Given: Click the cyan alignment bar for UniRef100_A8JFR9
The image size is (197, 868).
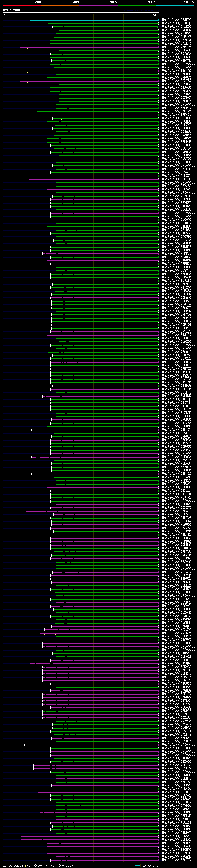Looking at the screenshot, I should [x=94, y=20].
